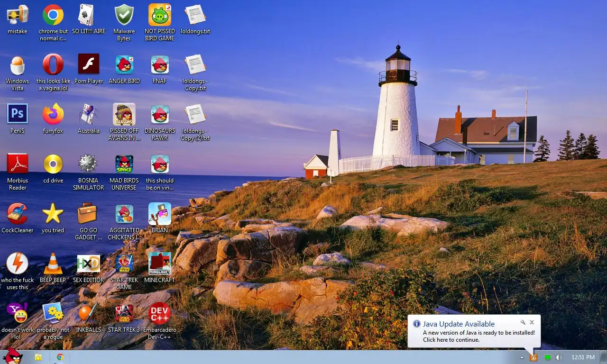The image size is (607, 364).
Task: Open the 'Morbius Reader' PDF icon
Action: [x=18, y=164]
